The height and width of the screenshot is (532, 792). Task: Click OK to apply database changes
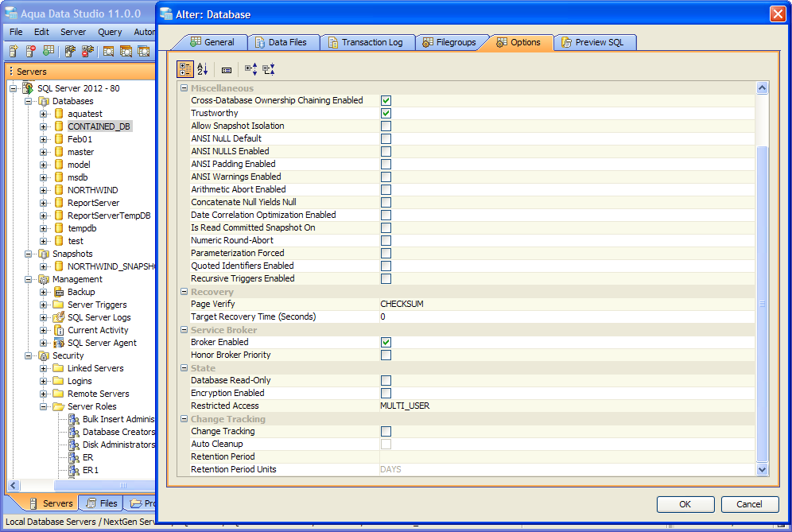click(x=685, y=504)
